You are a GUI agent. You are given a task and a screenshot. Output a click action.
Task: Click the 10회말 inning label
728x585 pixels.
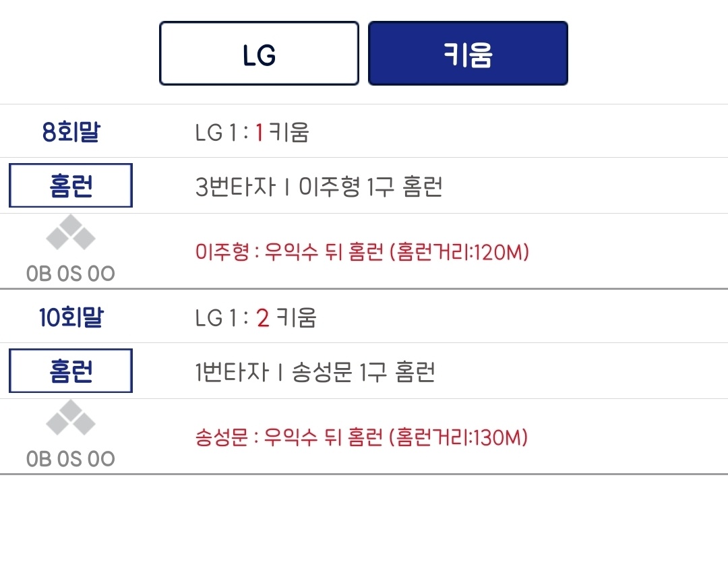[70, 317]
